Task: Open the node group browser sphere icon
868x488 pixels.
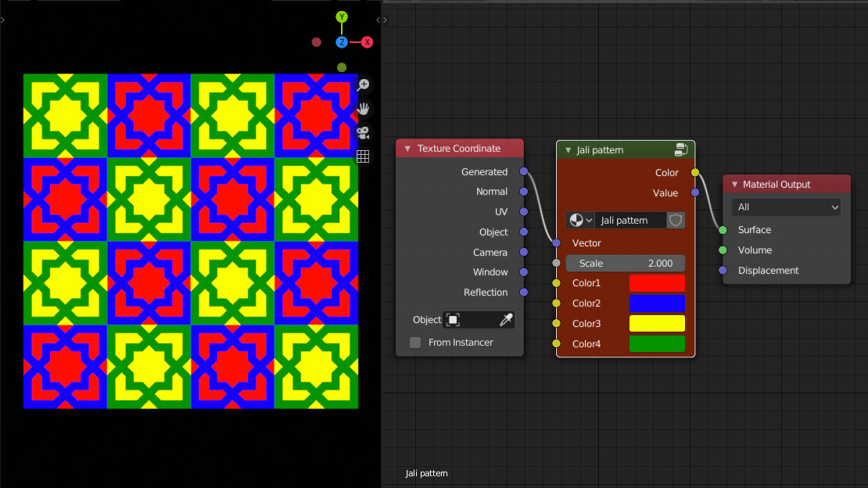Action: tap(576, 220)
